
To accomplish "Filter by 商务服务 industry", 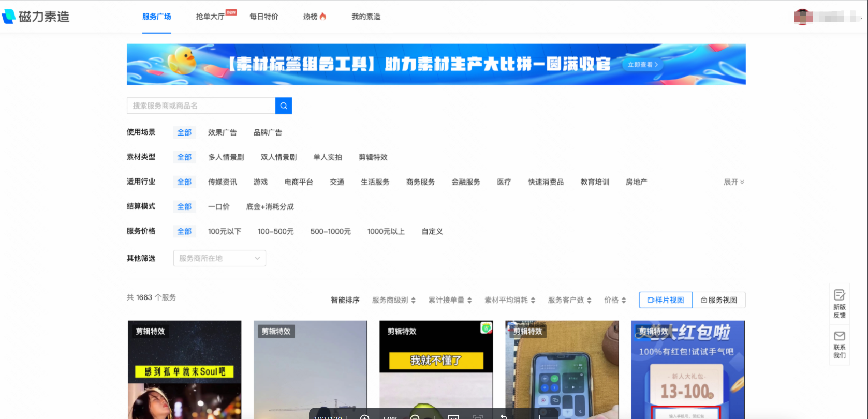I will pos(421,182).
